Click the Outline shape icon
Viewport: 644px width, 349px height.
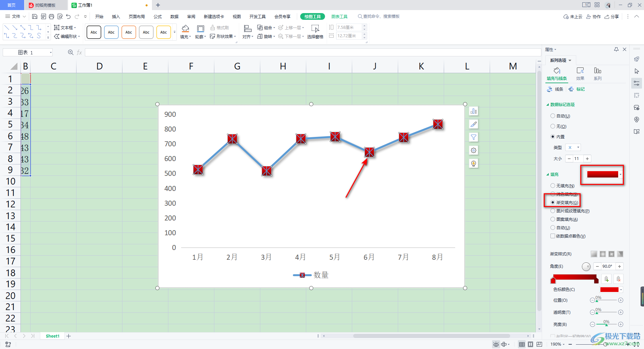pos(200,29)
